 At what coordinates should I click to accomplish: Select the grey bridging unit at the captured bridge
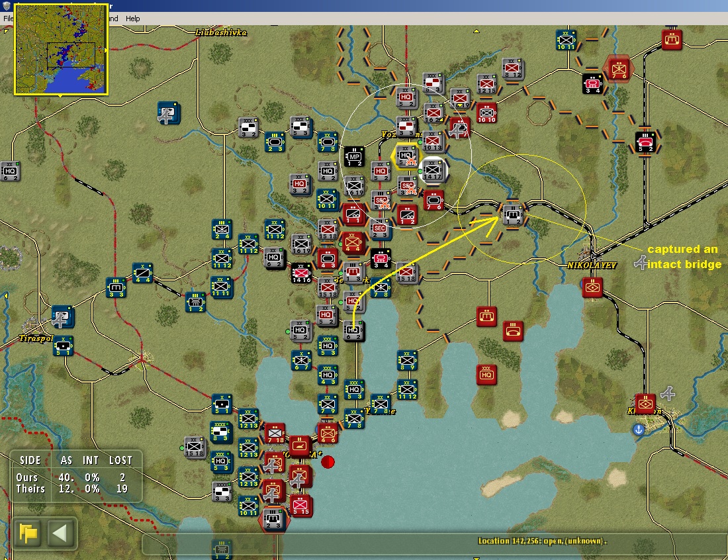[512, 215]
